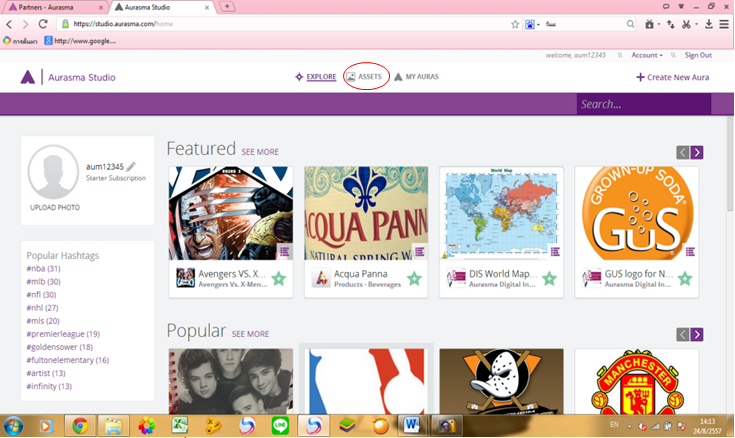
Task: Star the GUS logo aura
Action: tap(685, 279)
